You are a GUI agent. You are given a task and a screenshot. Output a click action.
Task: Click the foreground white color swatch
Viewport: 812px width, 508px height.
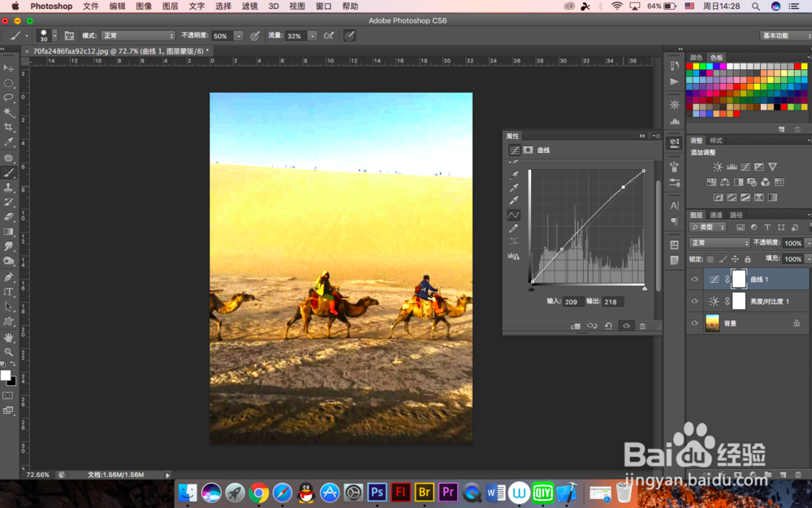point(5,376)
